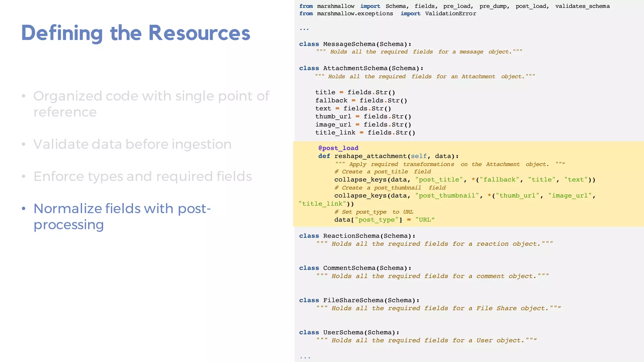Viewport: 644px width, 362px height.
Task: Click the collapse_keys 'post_title' call line
Action: pyautogui.click(x=465, y=180)
